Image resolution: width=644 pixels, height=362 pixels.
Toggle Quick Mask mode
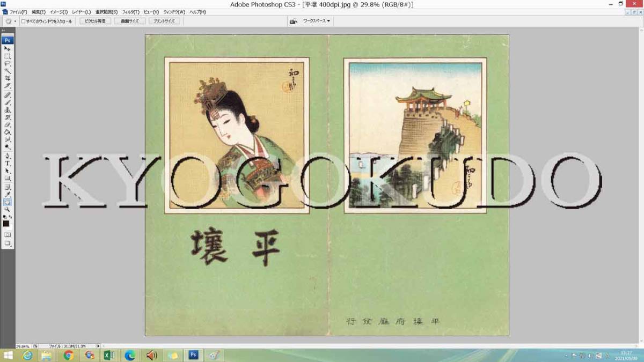tap(8, 234)
